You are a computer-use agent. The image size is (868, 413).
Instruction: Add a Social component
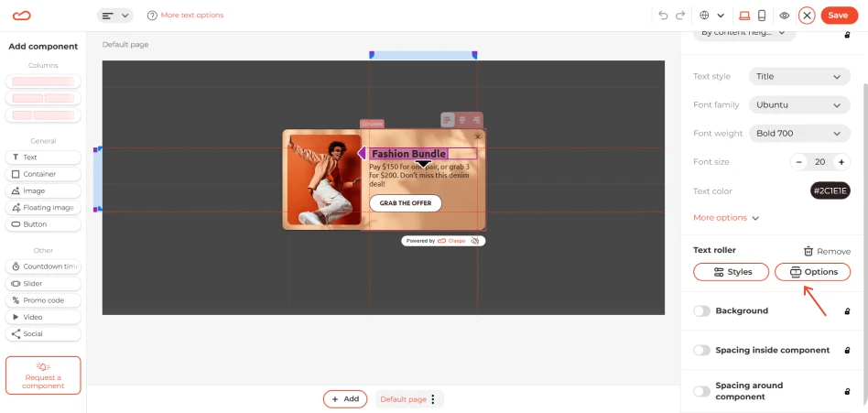[43, 334]
